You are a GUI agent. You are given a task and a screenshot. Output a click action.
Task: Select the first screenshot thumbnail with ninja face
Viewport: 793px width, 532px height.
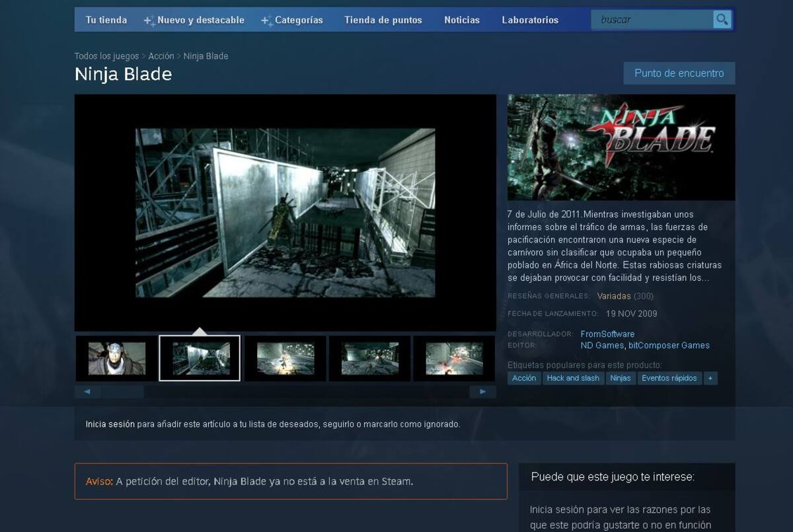pos(116,358)
